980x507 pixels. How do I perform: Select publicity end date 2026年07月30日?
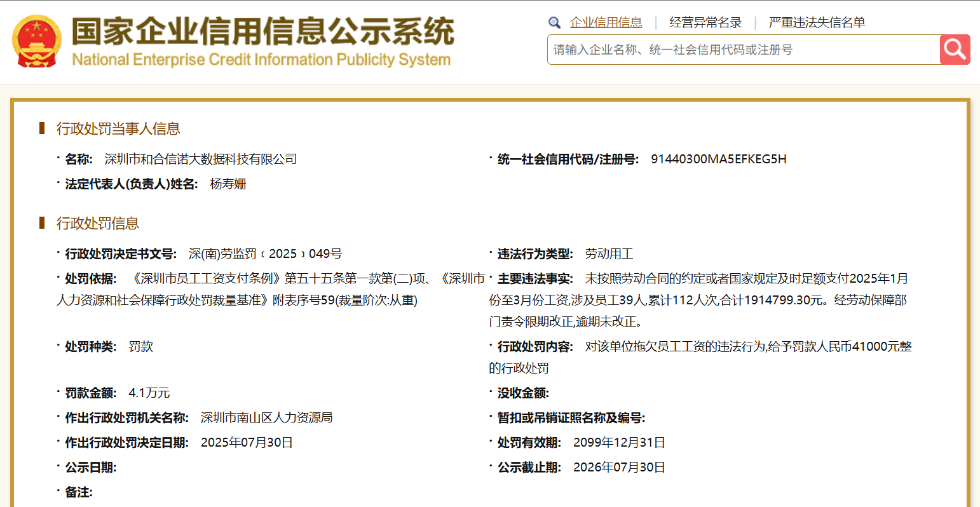pos(619,467)
